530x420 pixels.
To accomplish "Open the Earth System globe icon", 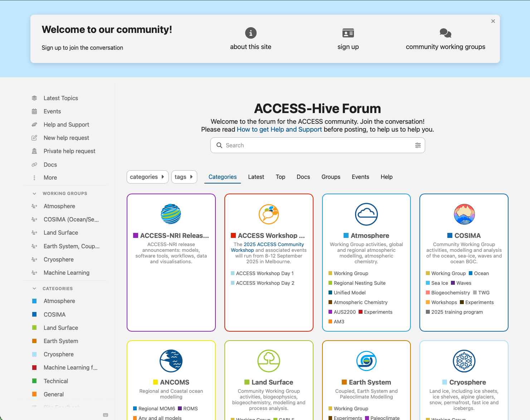I will [366, 361].
